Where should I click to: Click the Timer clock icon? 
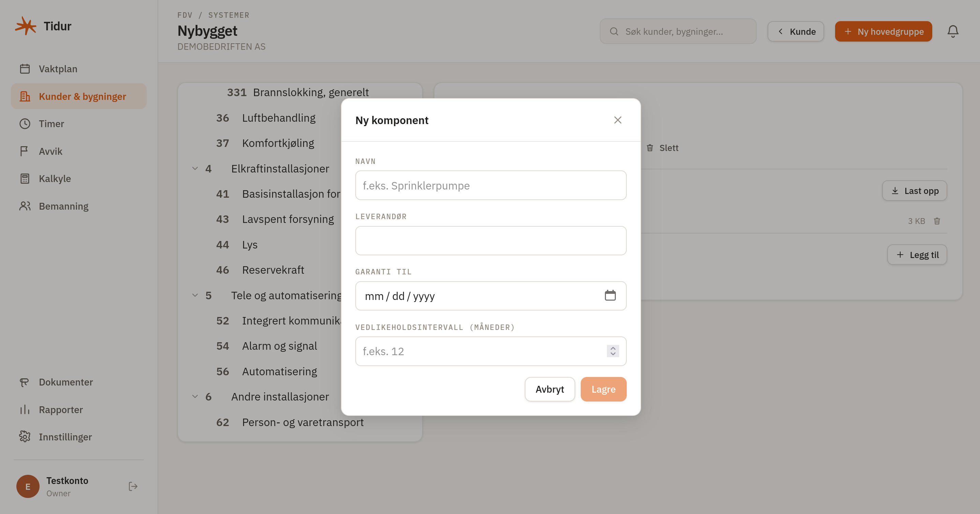point(25,123)
